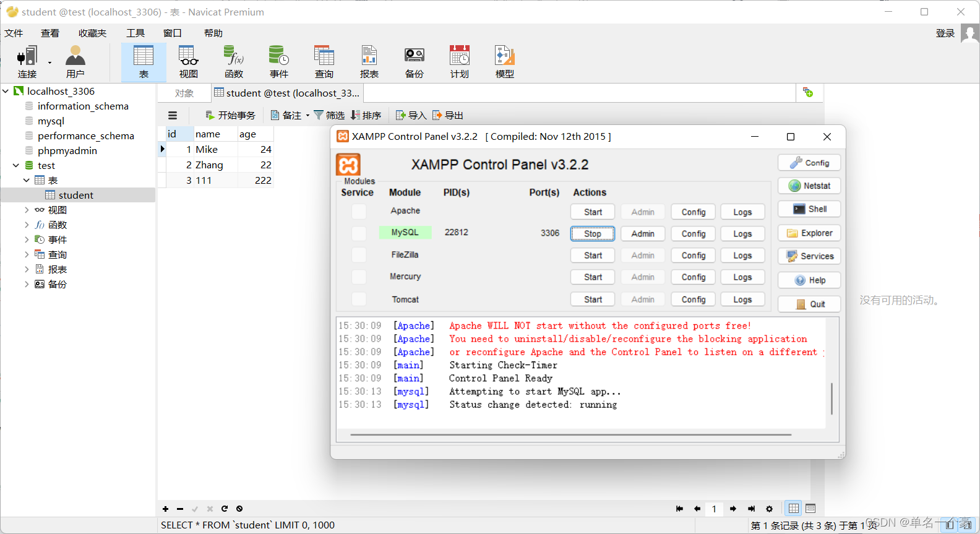This screenshot has width=980, height=534.
Task: Click 开始事务 begin transaction
Action: 230,115
